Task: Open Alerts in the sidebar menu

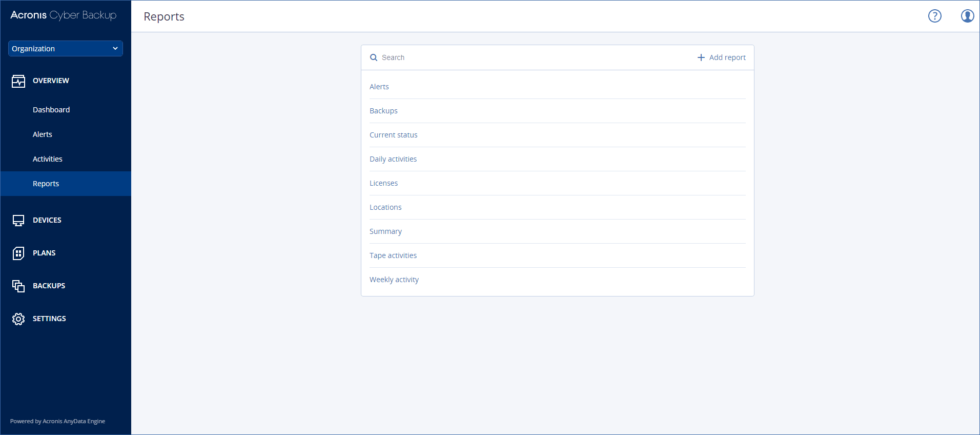Action: pos(43,134)
